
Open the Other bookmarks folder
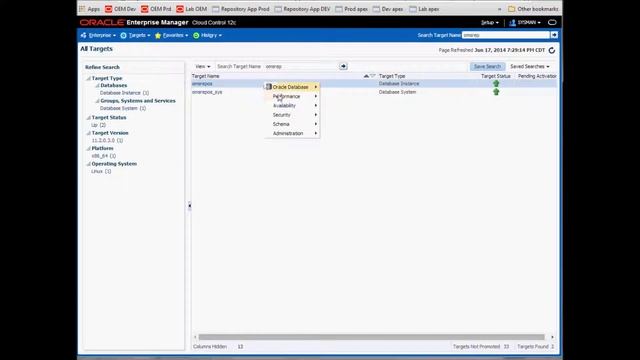coord(533,9)
